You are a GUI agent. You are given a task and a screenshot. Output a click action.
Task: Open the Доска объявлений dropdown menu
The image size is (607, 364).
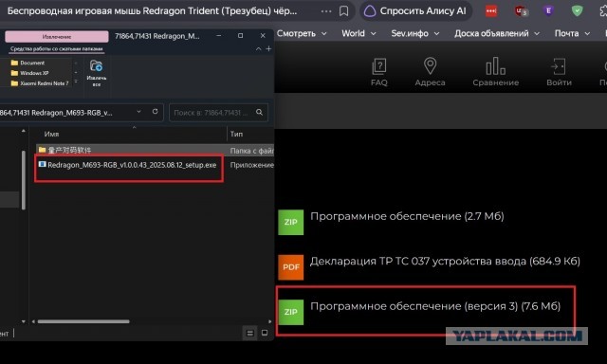click(497, 34)
